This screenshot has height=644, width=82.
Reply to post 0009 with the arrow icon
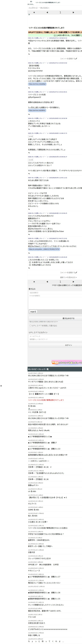point(29,253)
